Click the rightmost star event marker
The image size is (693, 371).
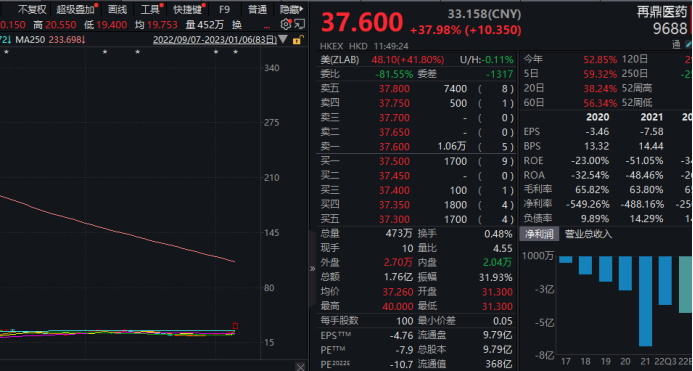[236, 52]
